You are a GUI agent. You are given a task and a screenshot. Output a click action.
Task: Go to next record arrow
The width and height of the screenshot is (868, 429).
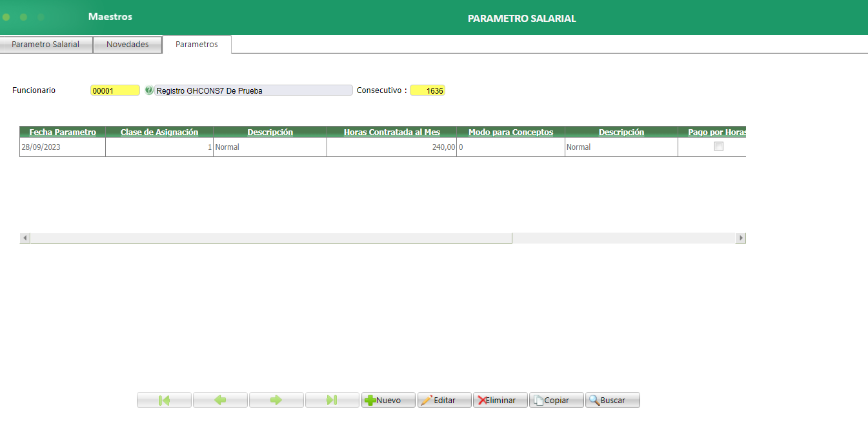pyautogui.click(x=276, y=400)
